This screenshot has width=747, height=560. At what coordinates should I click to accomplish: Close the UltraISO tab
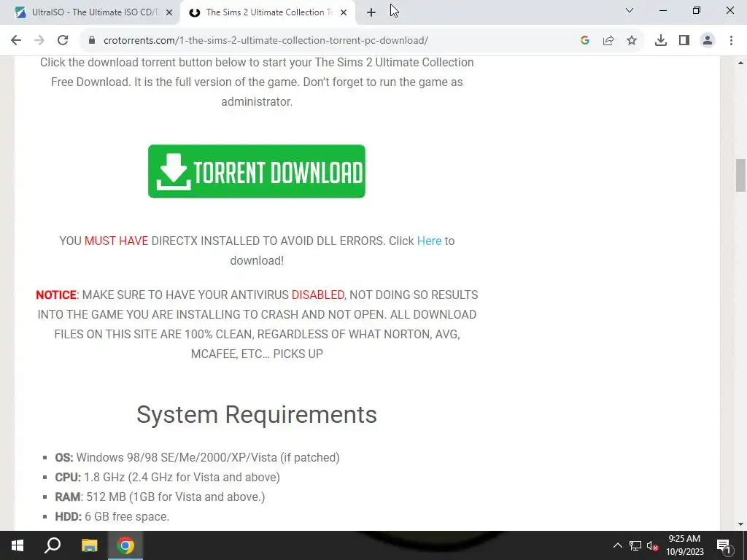pyautogui.click(x=169, y=12)
